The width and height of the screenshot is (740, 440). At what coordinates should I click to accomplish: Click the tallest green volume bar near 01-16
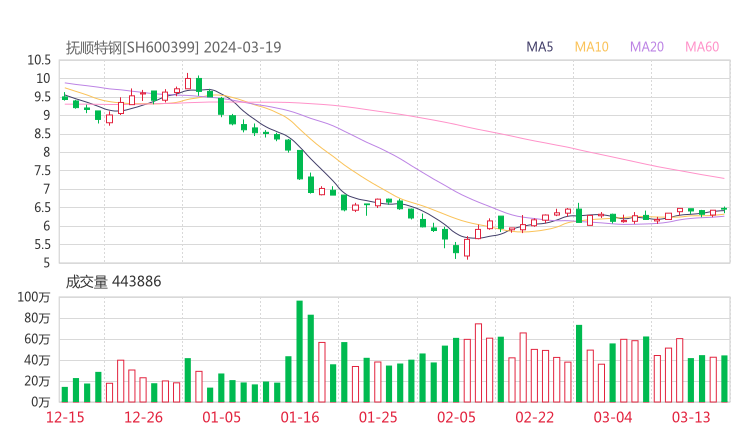[x=300, y=351]
